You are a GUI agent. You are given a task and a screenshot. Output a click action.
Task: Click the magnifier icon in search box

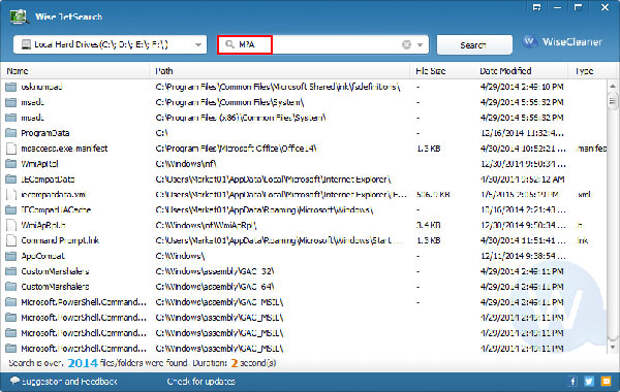230,44
